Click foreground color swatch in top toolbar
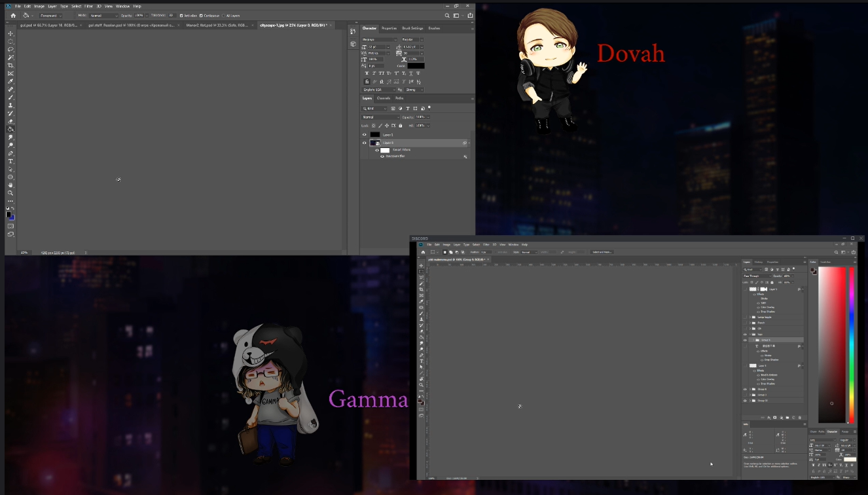The width and height of the screenshot is (868, 495). pos(9,213)
